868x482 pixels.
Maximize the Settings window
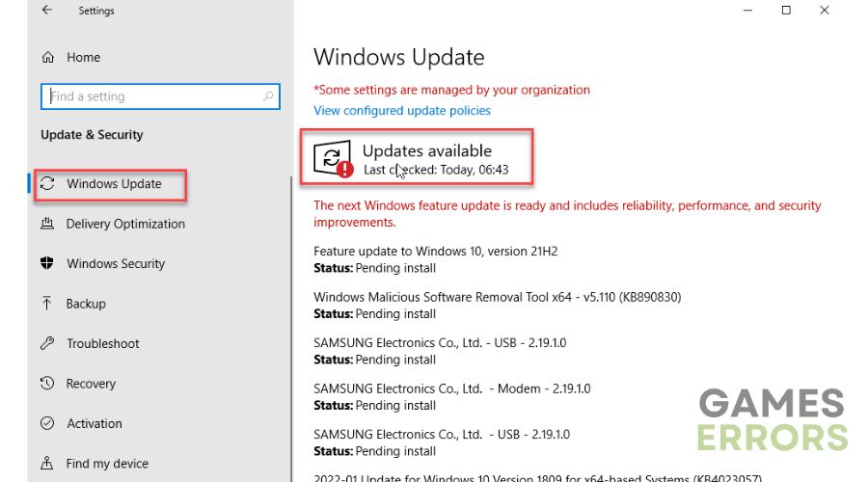786,10
